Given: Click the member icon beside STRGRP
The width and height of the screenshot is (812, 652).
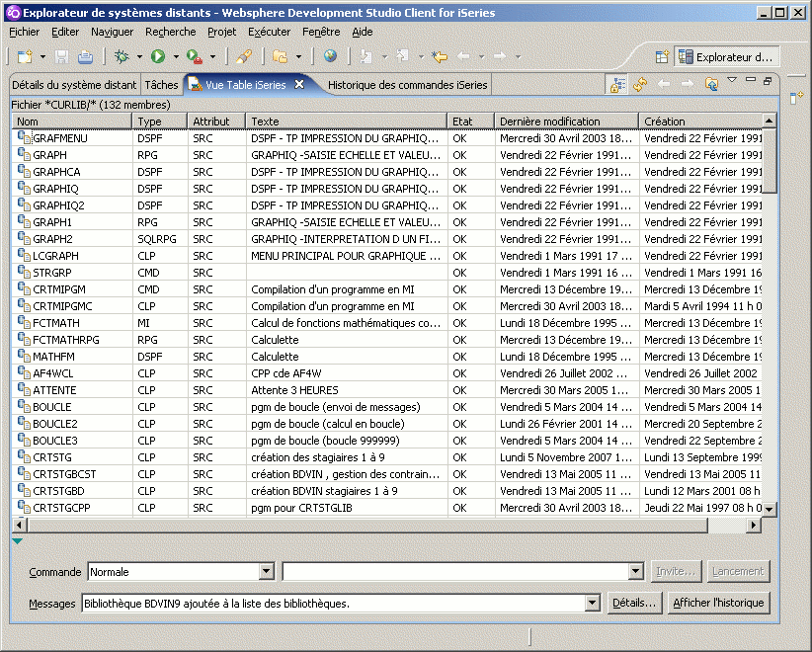Looking at the screenshot, I should (24, 272).
